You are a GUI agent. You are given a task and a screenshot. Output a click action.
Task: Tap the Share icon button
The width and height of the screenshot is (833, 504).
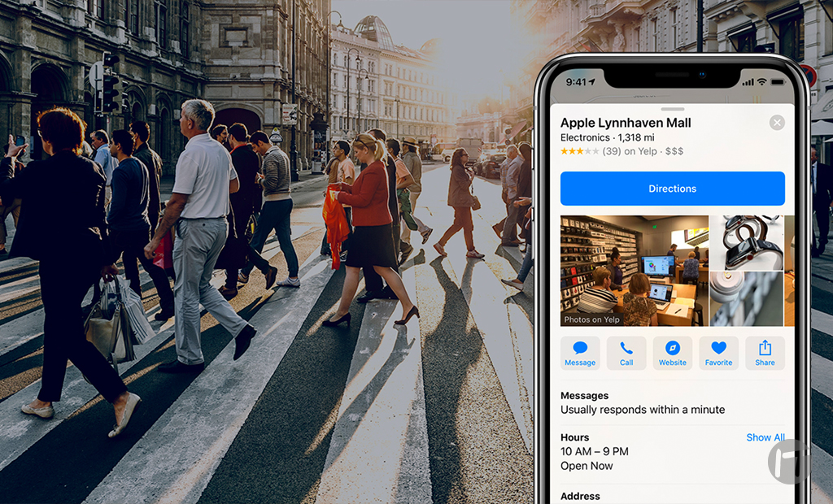(x=765, y=353)
